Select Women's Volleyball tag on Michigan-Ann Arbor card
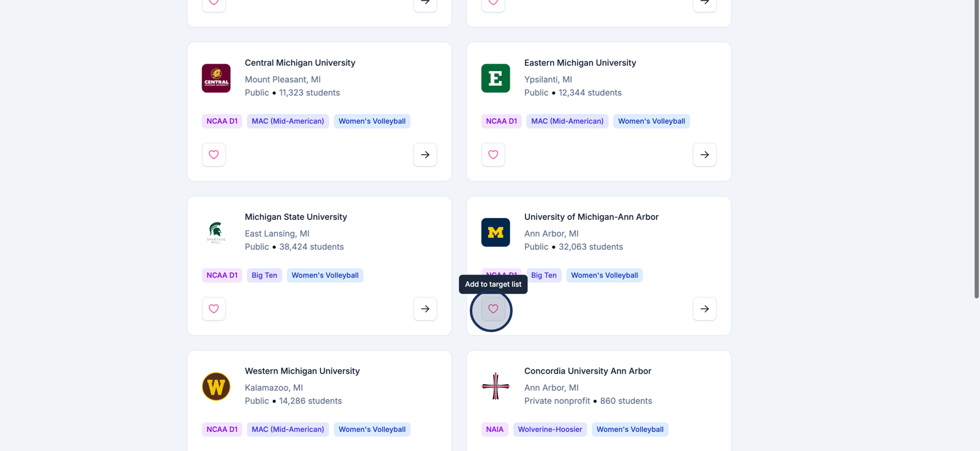This screenshot has width=980, height=451. coord(605,275)
